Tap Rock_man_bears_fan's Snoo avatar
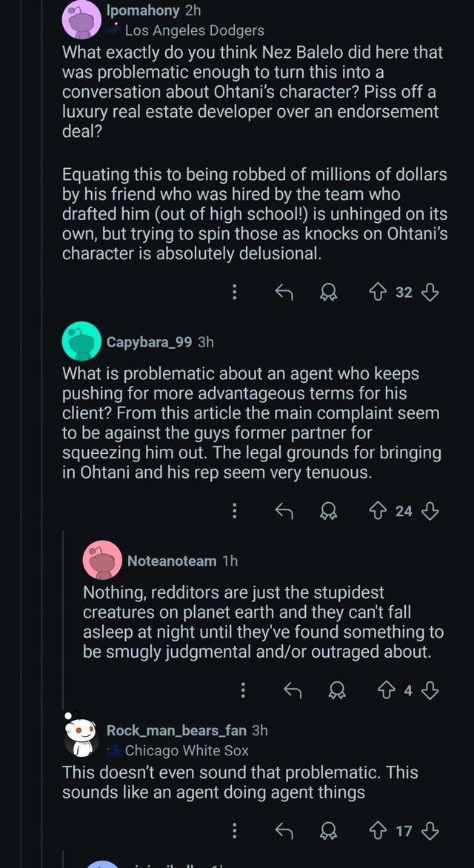This screenshot has width=474, height=868. coord(81,732)
